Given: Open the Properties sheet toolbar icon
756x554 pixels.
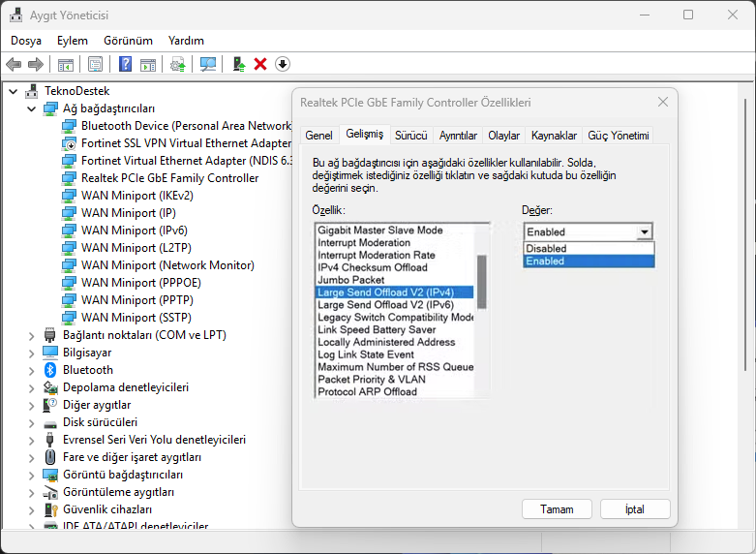Looking at the screenshot, I should tap(96, 64).
